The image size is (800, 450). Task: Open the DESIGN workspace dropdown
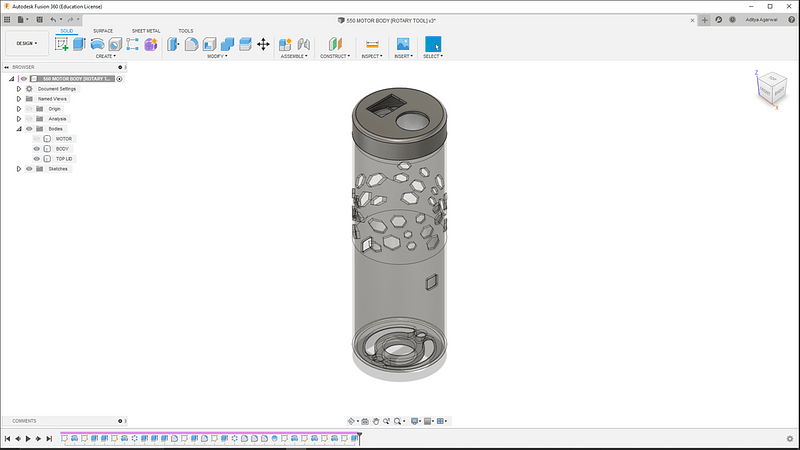tap(27, 43)
